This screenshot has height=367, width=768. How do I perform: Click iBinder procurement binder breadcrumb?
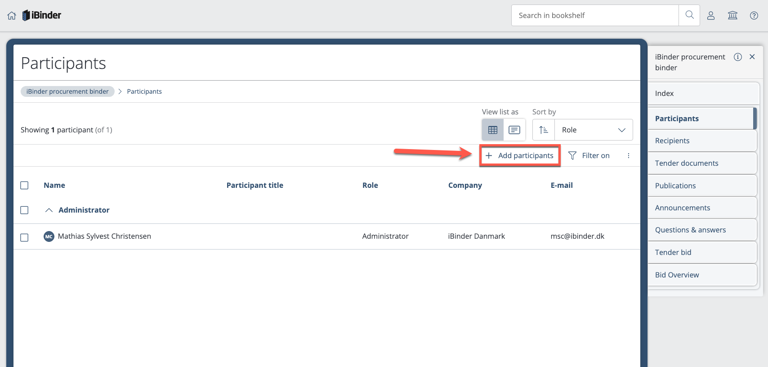click(68, 92)
